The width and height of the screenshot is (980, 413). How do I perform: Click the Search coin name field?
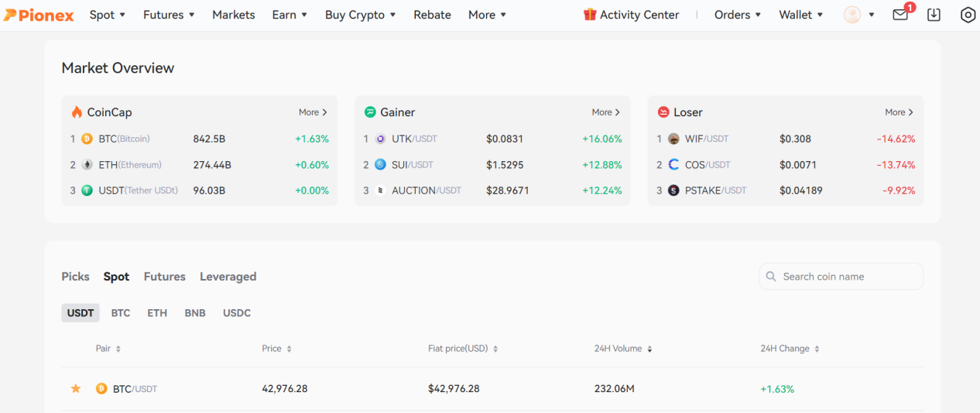click(x=841, y=277)
